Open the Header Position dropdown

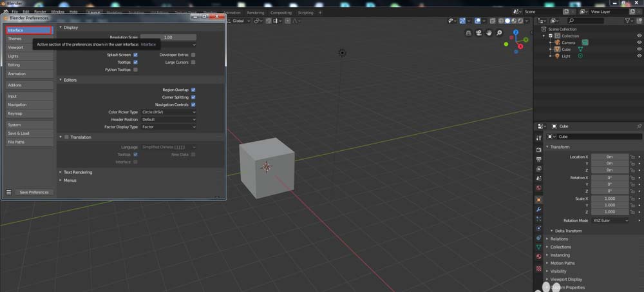pyautogui.click(x=168, y=119)
